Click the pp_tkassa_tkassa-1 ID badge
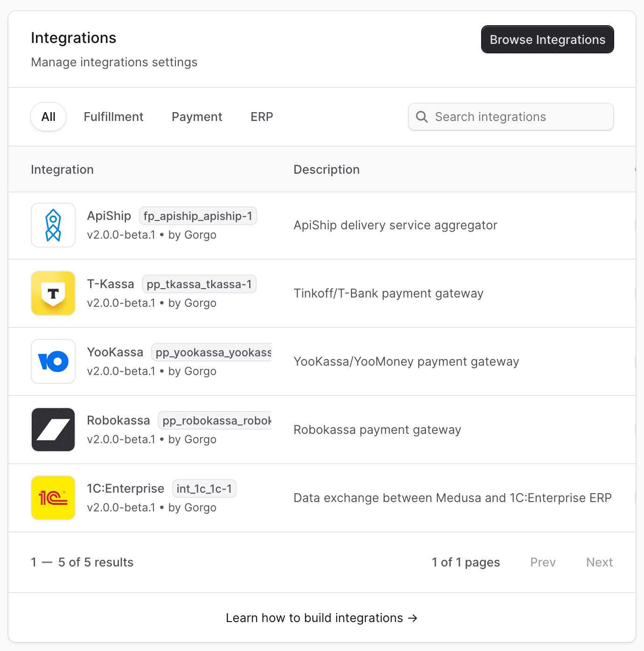Image resolution: width=644 pixels, height=651 pixels. tap(199, 284)
